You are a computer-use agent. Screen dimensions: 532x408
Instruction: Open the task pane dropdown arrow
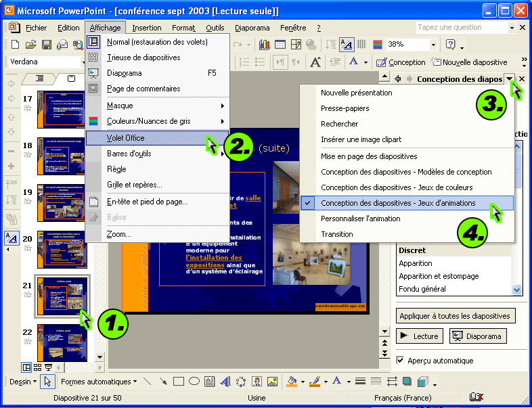(510, 79)
